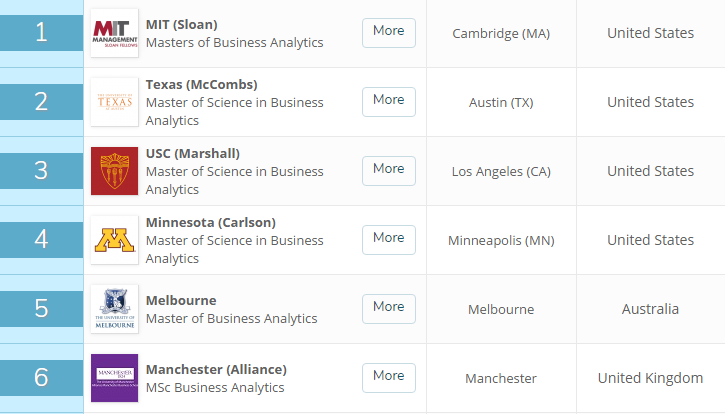Screen dimensions: 725x414
Task: Open the Texas (McCombs) school link
Action: (201, 84)
